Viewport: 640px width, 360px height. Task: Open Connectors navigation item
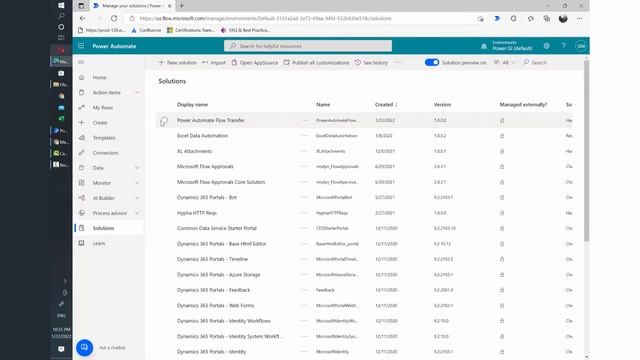[105, 153]
